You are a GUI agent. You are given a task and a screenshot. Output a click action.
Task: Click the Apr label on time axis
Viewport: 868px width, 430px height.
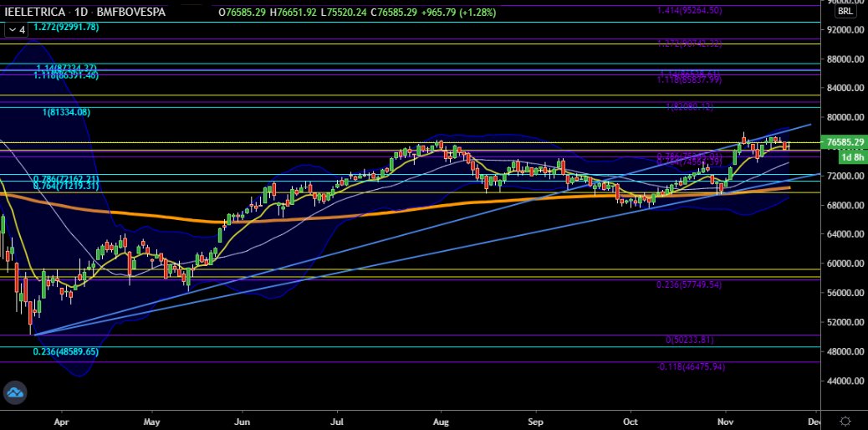point(61,421)
